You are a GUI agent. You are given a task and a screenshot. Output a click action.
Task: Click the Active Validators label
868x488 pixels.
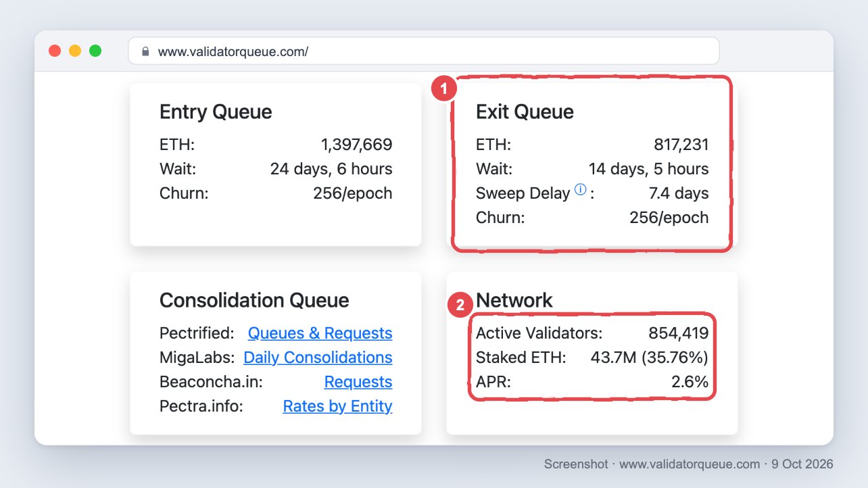click(539, 333)
